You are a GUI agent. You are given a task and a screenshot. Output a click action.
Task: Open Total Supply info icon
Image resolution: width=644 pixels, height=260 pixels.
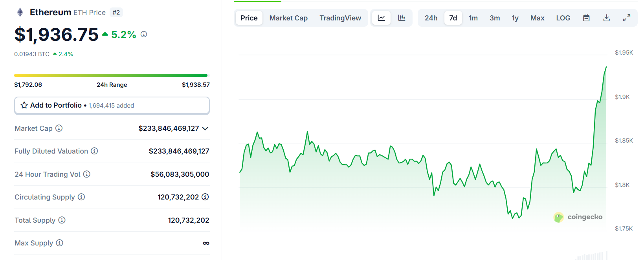(x=62, y=220)
